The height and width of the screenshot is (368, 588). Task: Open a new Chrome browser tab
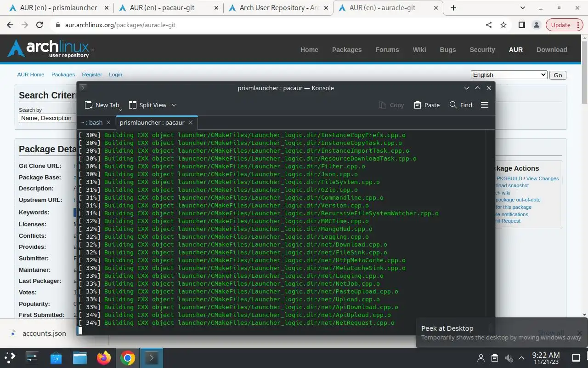tap(453, 8)
